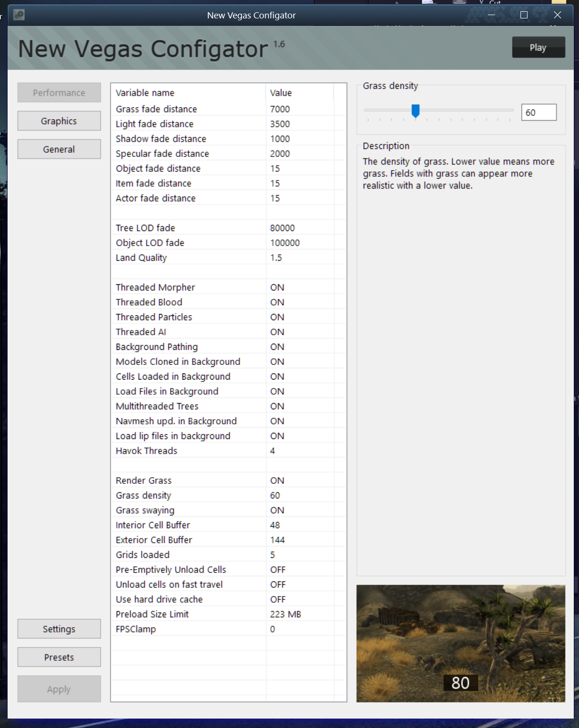Open the Graphics section
Screen dimensions: 579x728
coord(59,121)
